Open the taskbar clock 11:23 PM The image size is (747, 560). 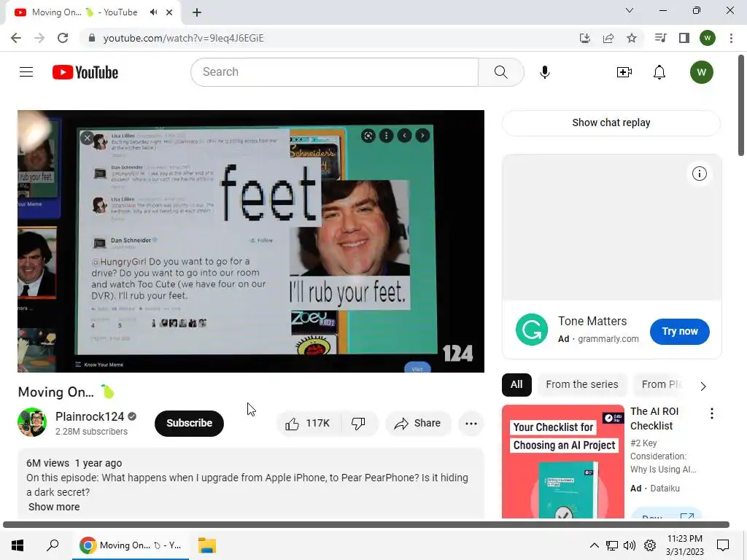[684, 545]
